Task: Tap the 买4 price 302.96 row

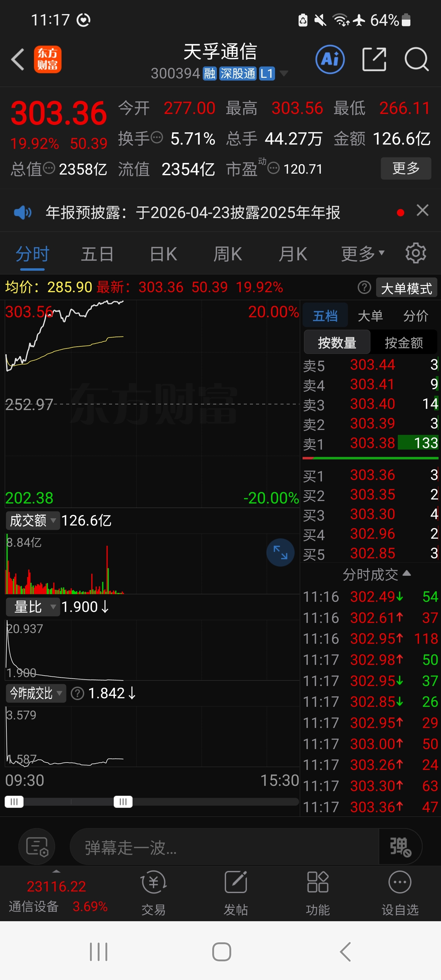Action: 371,534
